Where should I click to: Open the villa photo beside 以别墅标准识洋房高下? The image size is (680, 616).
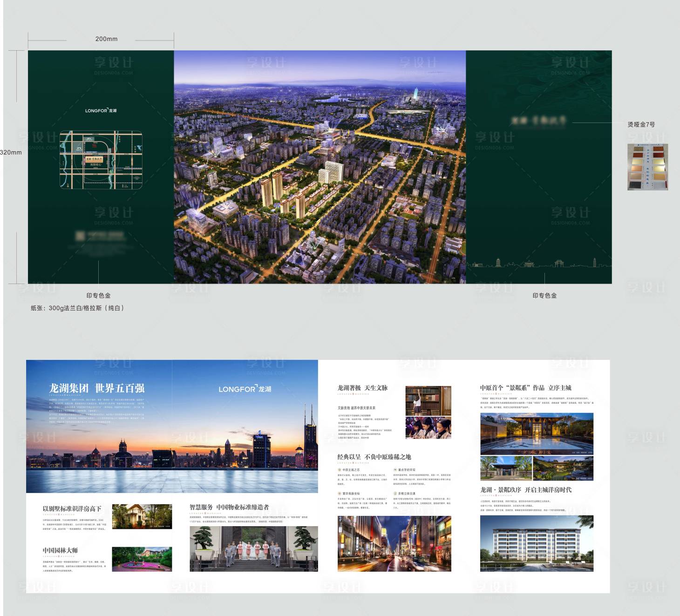point(142,516)
